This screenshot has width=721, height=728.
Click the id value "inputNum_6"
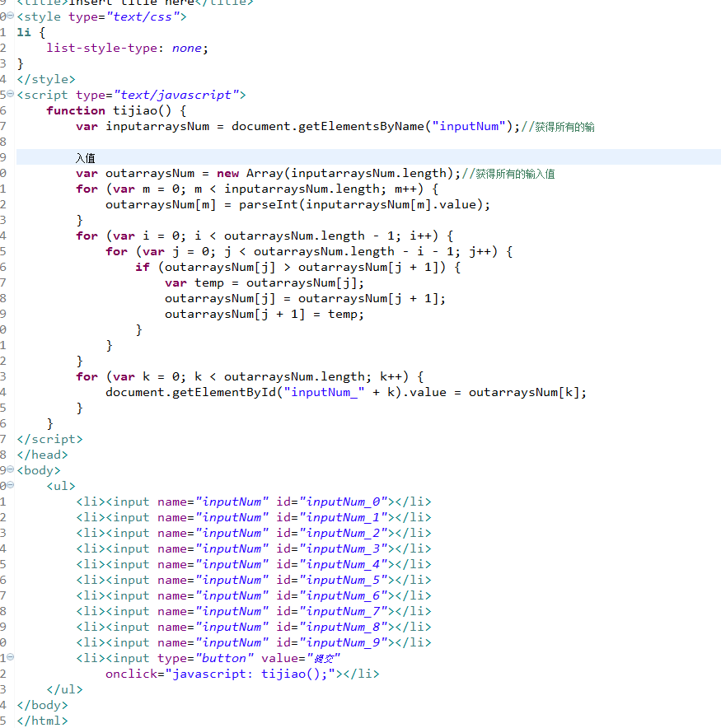(x=344, y=596)
